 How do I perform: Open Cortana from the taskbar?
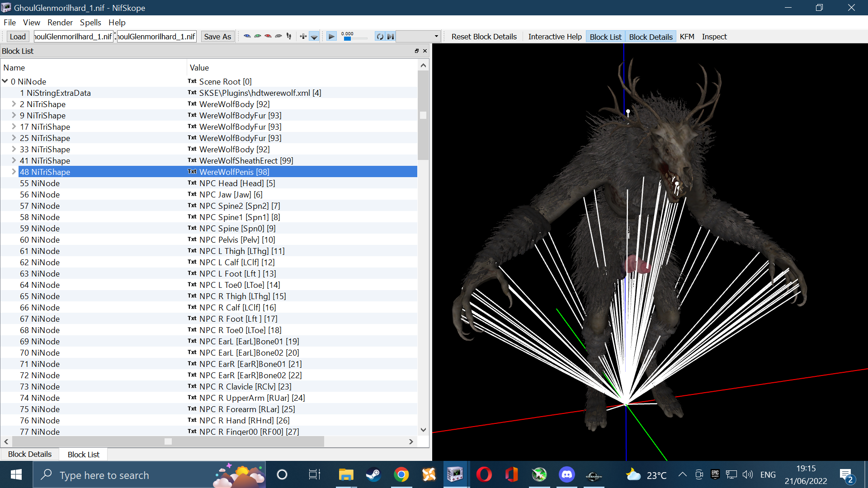coord(282,475)
